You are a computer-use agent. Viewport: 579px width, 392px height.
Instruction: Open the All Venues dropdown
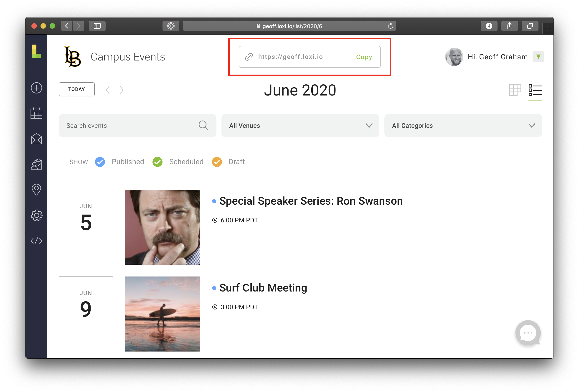point(300,126)
